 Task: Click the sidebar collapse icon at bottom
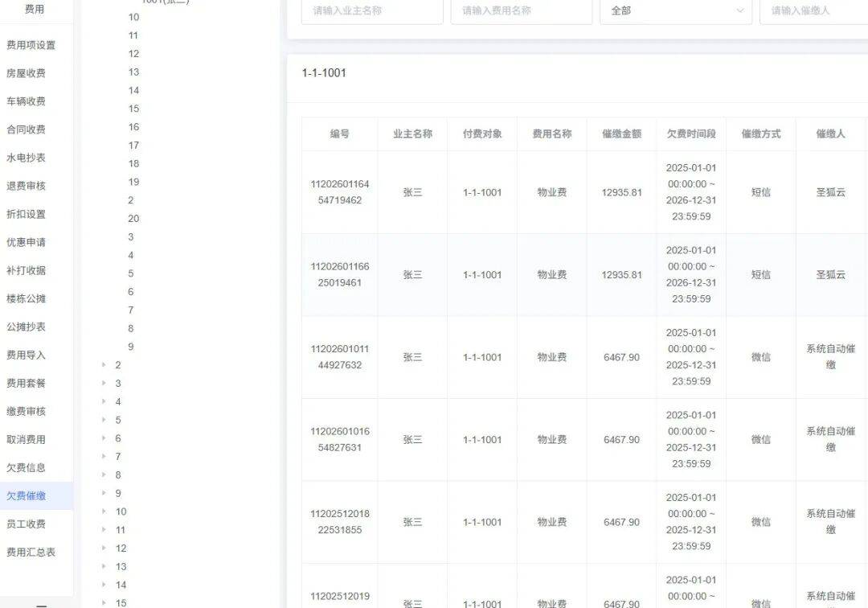(42, 604)
